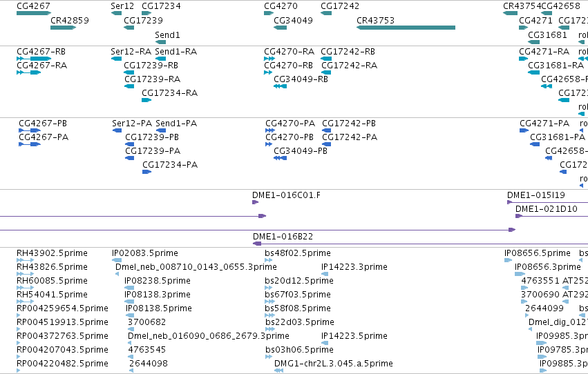The image size is (588, 374).
Task: Select the CG17242 gene feature
Action: (326, 13)
